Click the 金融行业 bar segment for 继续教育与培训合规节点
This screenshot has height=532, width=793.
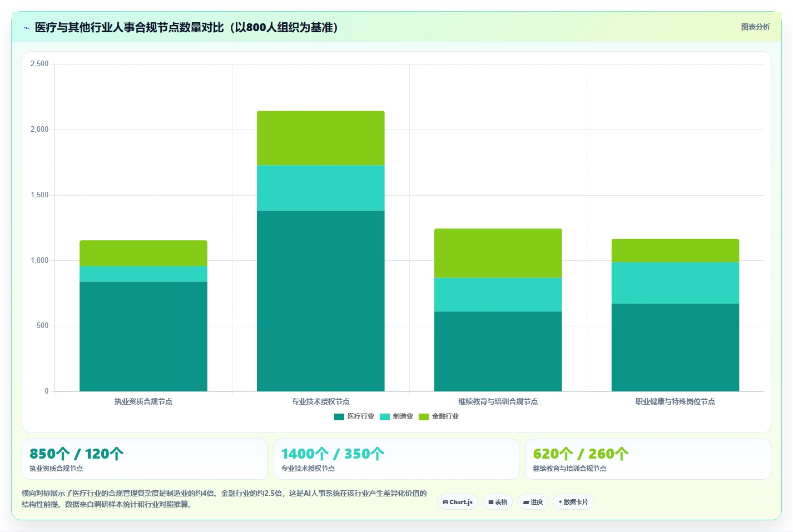point(498,253)
